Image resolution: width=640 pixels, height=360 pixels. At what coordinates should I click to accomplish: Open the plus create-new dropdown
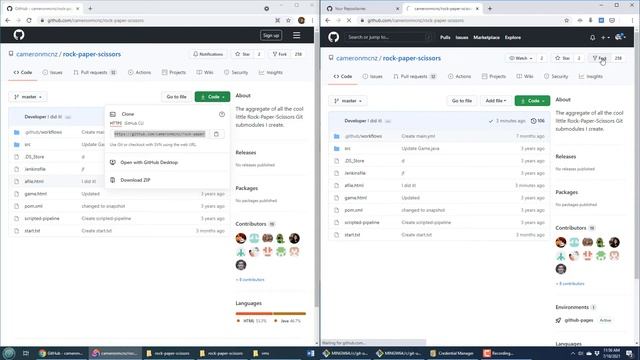605,38
